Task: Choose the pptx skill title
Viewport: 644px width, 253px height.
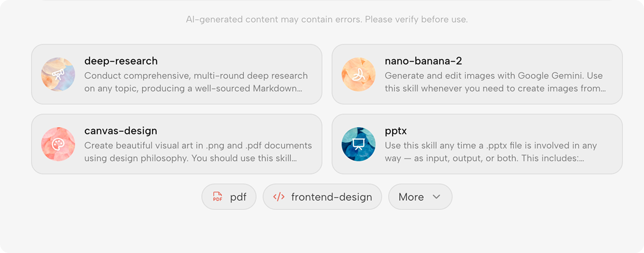Action: point(396,131)
